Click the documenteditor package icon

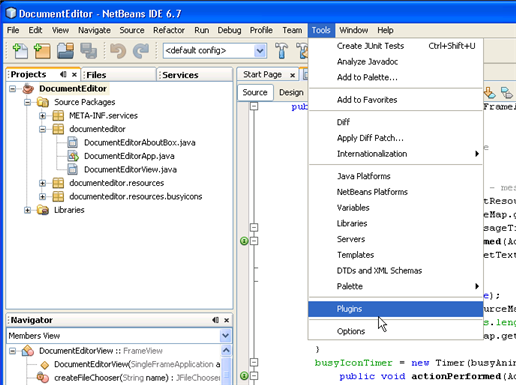point(58,129)
